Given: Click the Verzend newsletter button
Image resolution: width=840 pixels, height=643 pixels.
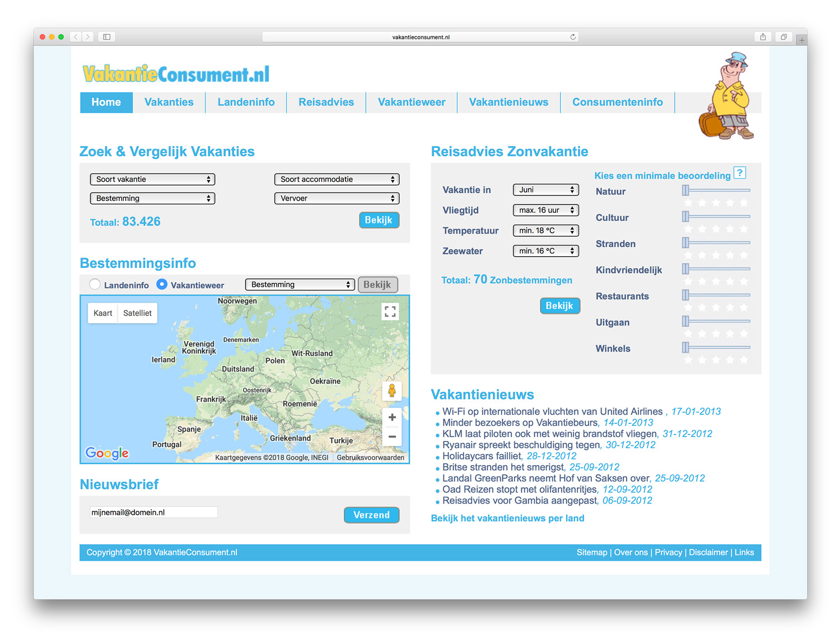Looking at the screenshot, I should point(371,515).
